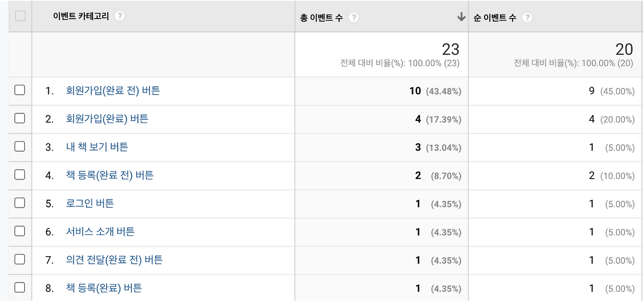
Task: Toggle the select-all checkbox in header
Action: (20, 16)
